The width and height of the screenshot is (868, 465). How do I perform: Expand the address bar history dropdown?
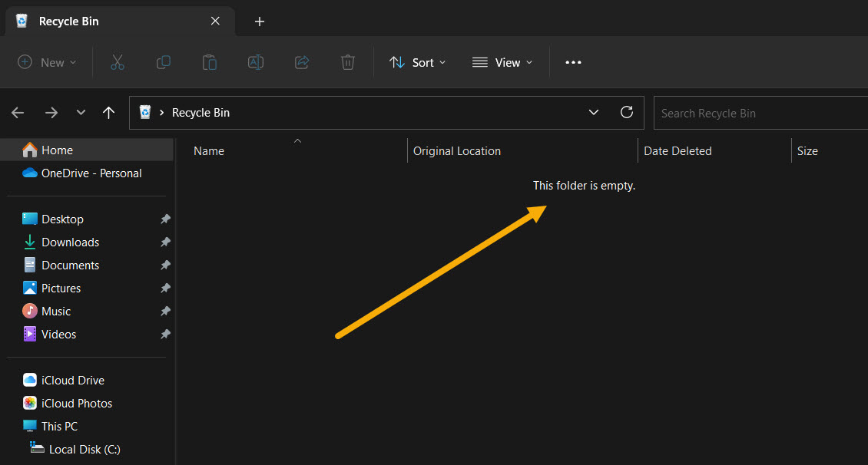click(x=593, y=112)
